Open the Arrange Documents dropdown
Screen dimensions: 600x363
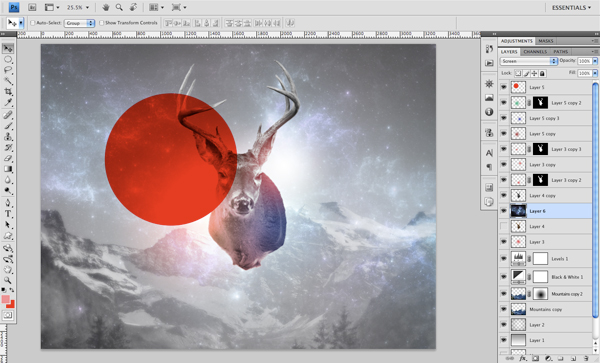point(157,7)
